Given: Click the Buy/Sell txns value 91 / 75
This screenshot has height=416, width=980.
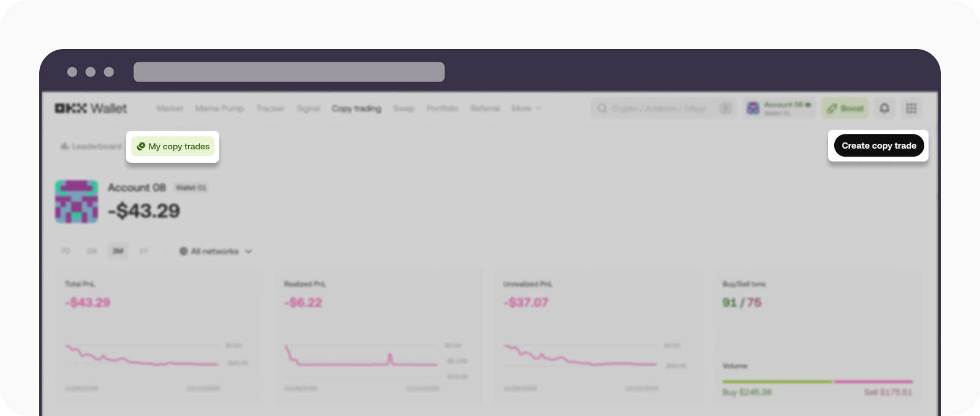Looking at the screenshot, I should pyautogui.click(x=742, y=302).
